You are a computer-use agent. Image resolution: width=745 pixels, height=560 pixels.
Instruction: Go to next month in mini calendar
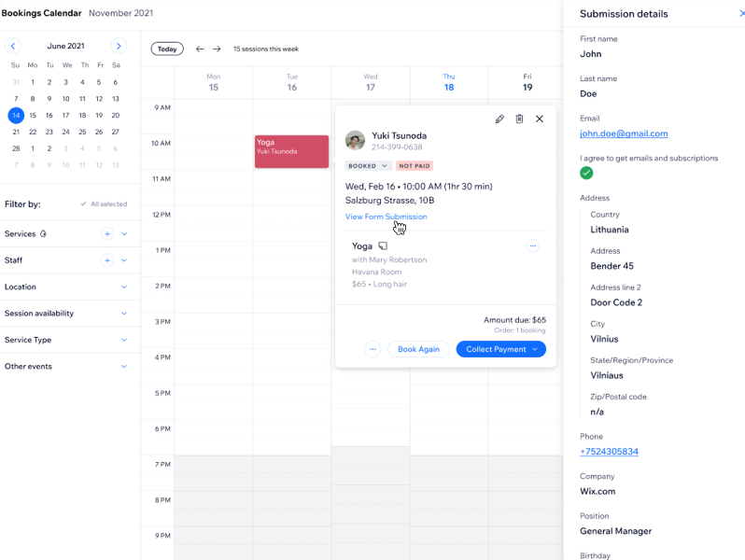click(x=119, y=46)
